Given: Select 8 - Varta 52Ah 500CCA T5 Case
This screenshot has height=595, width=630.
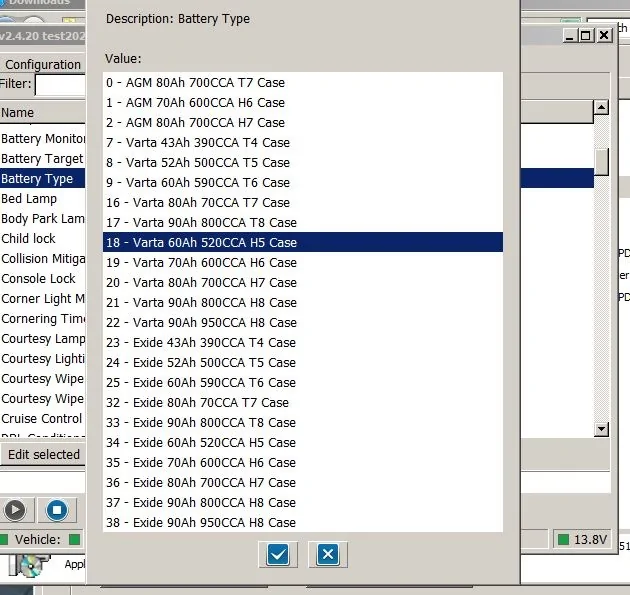Looking at the screenshot, I should click(303, 163).
